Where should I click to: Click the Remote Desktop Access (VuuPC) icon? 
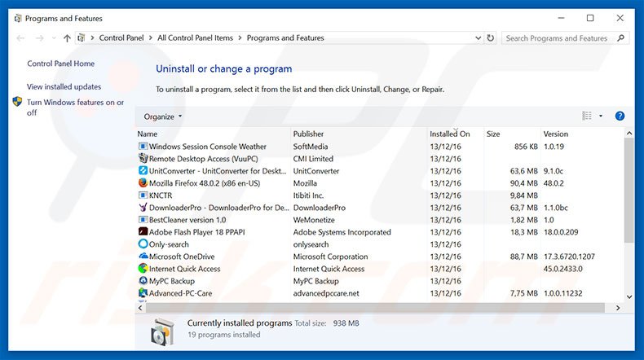[143, 158]
